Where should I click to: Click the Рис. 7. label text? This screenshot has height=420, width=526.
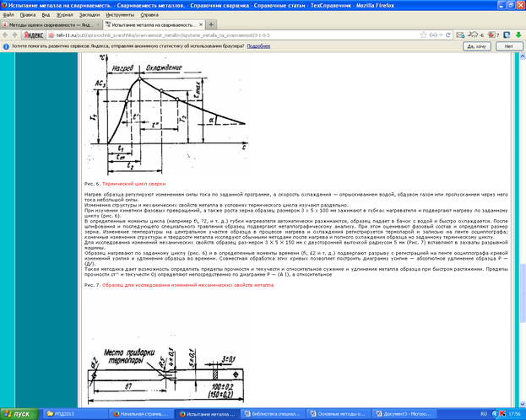coord(92,285)
